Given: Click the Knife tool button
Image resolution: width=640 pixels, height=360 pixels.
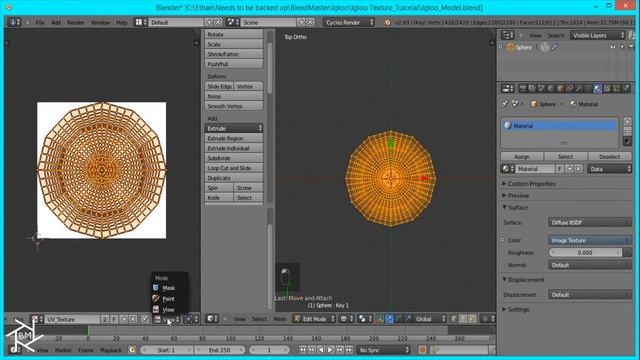Looking at the screenshot, I should coord(219,198).
